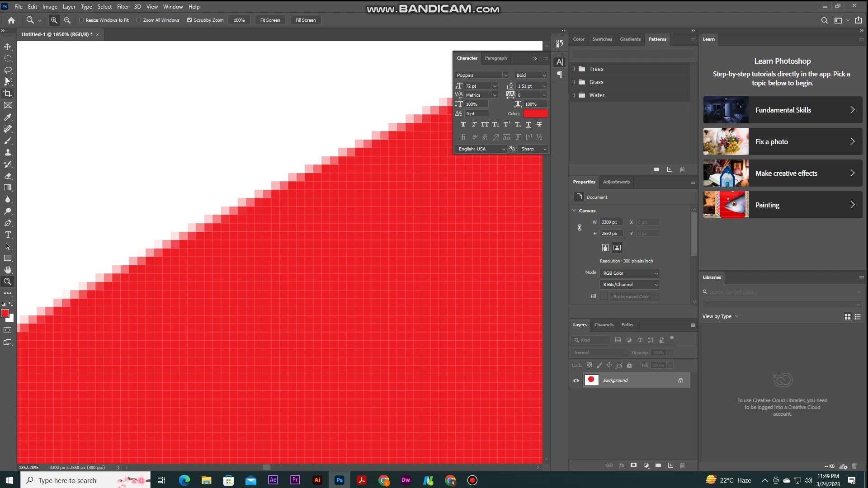Choose the Brush tool
The height and width of the screenshot is (488, 868).
coord(8,141)
